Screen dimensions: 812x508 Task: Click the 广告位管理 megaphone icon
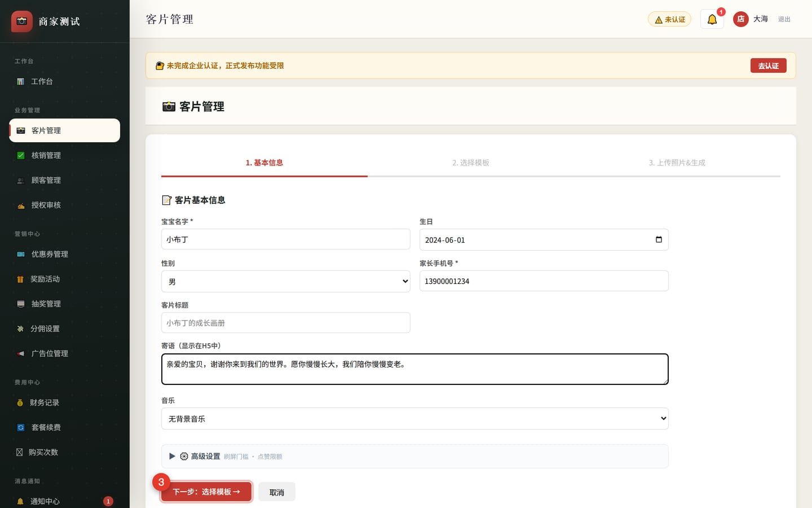tap(21, 354)
